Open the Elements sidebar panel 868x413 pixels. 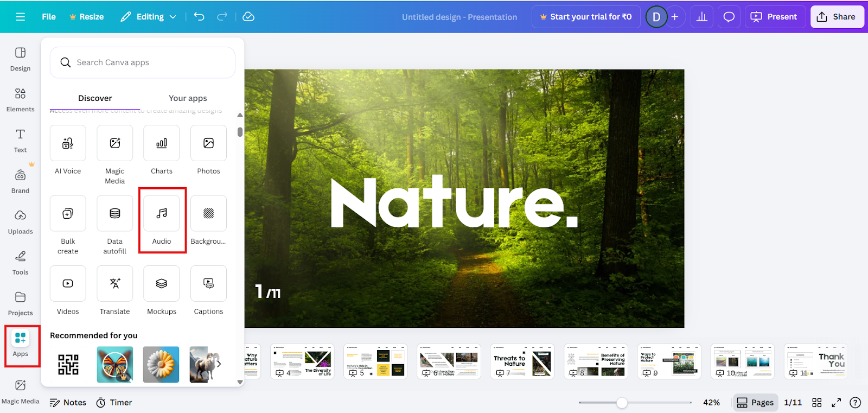tap(21, 100)
